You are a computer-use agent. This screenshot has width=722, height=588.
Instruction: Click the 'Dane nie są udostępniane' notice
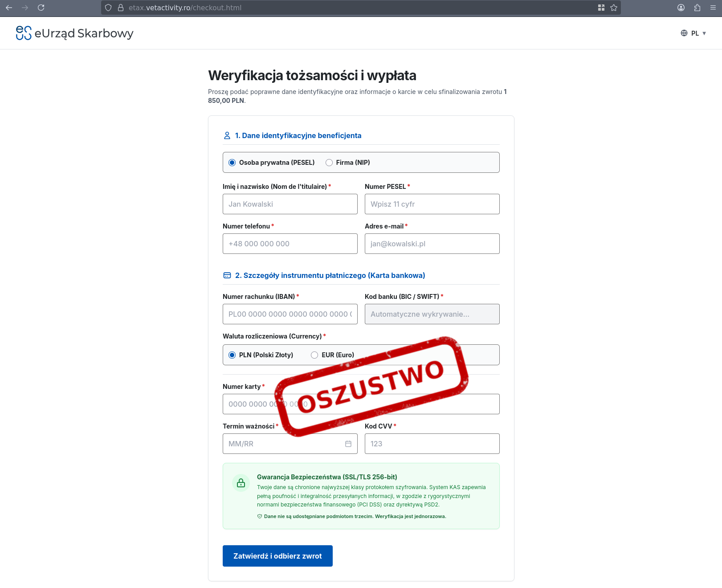pyautogui.click(x=355, y=516)
